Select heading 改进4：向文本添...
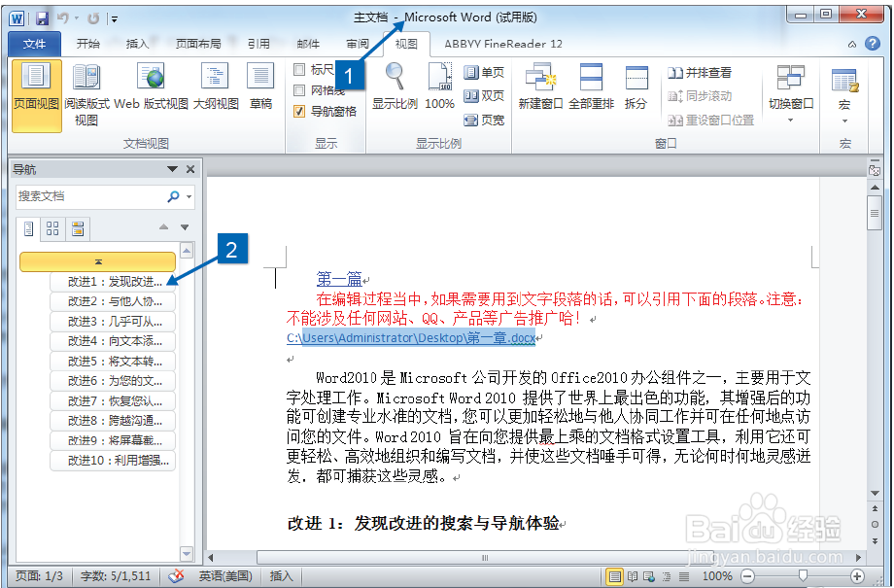Image resolution: width=894 pixels, height=588 pixels. click(x=113, y=341)
